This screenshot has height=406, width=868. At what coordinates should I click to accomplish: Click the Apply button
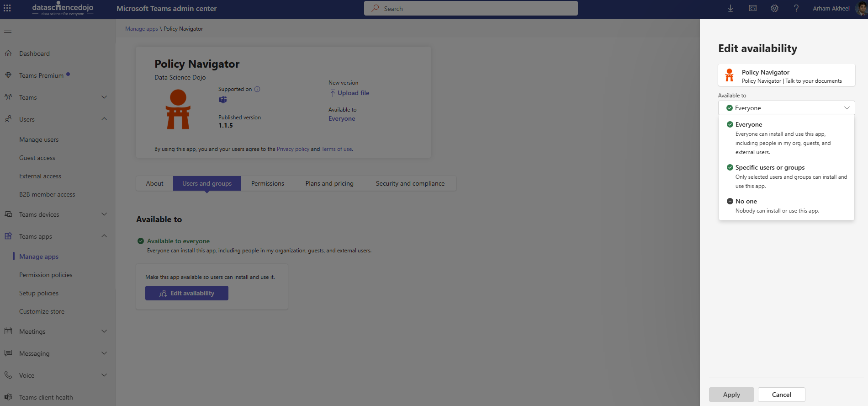(731, 395)
